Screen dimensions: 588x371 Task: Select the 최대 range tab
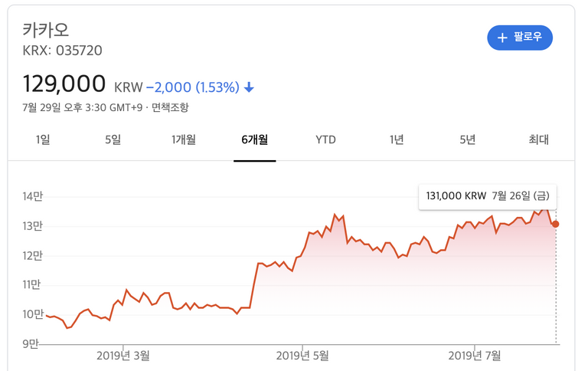(x=538, y=140)
